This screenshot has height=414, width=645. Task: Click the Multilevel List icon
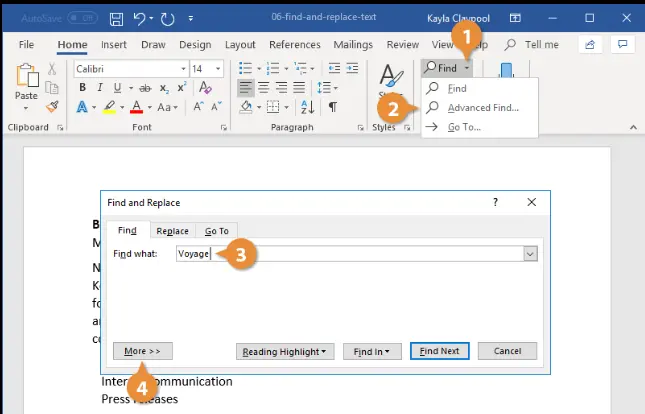click(x=300, y=68)
